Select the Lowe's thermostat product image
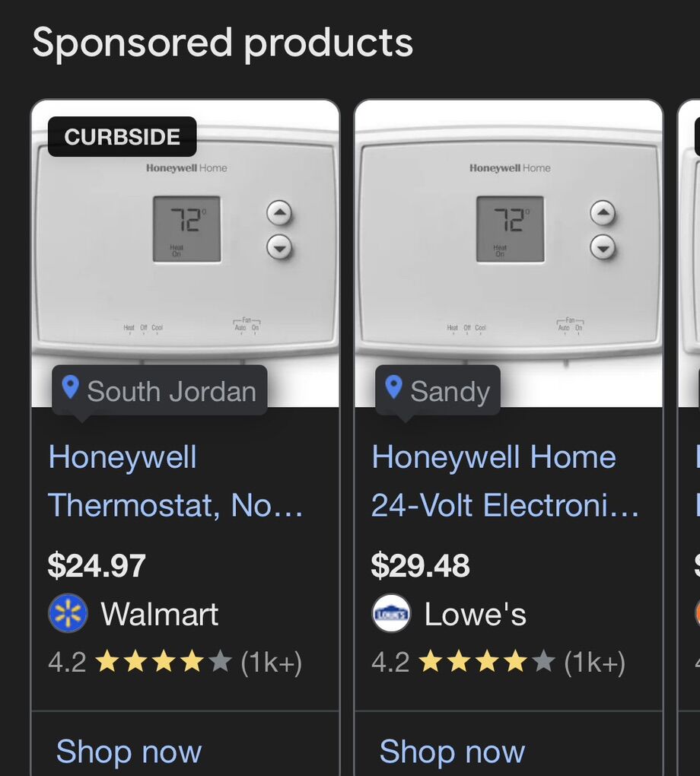This screenshot has width=700, height=776. pyautogui.click(x=508, y=251)
